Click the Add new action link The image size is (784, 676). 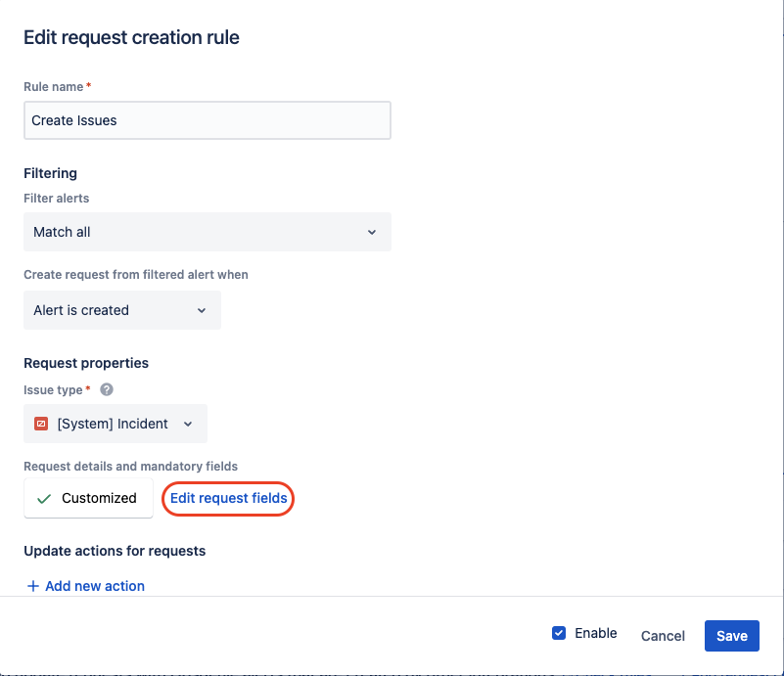point(95,586)
